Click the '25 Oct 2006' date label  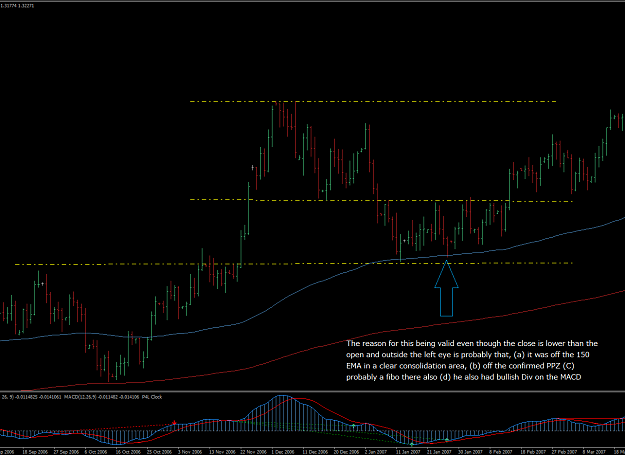(x=159, y=452)
